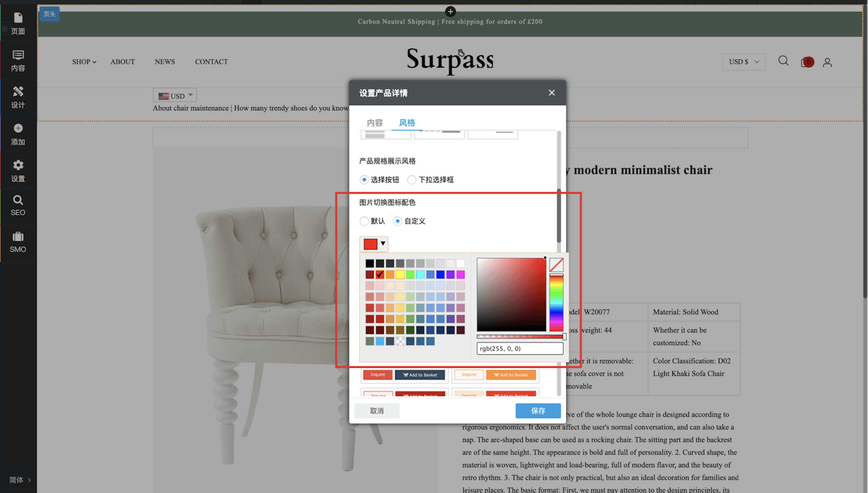The width and height of the screenshot is (868, 493).
Task: Open the SEO magnifier sidebar icon
Action: coord(18,206)
